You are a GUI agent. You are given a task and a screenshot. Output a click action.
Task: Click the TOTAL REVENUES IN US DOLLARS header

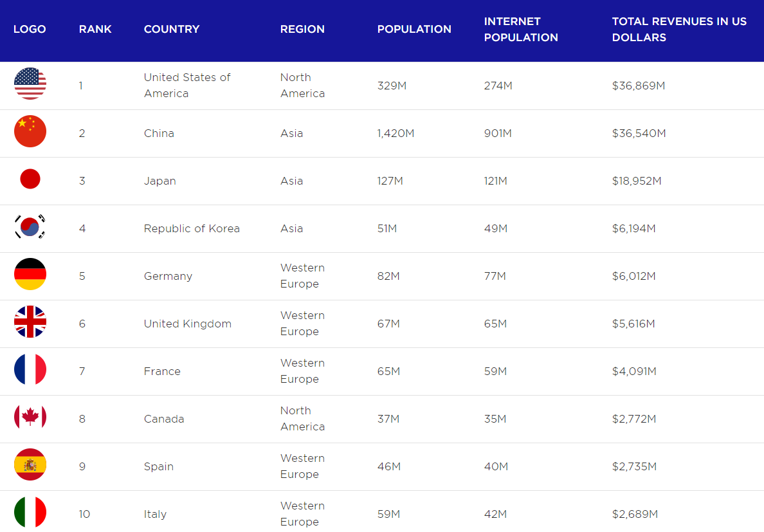[x=679, y=30]
